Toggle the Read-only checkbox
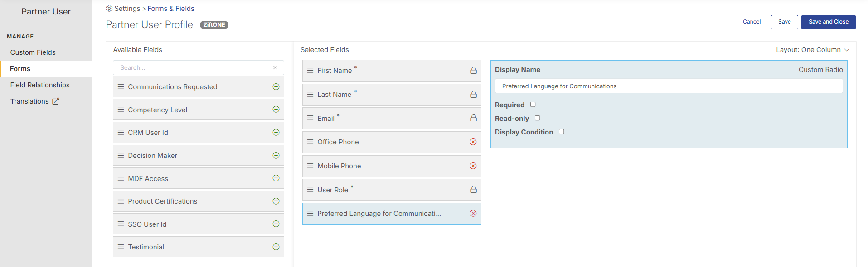This screenshot has height=267, width=868. tap(538, 118)
